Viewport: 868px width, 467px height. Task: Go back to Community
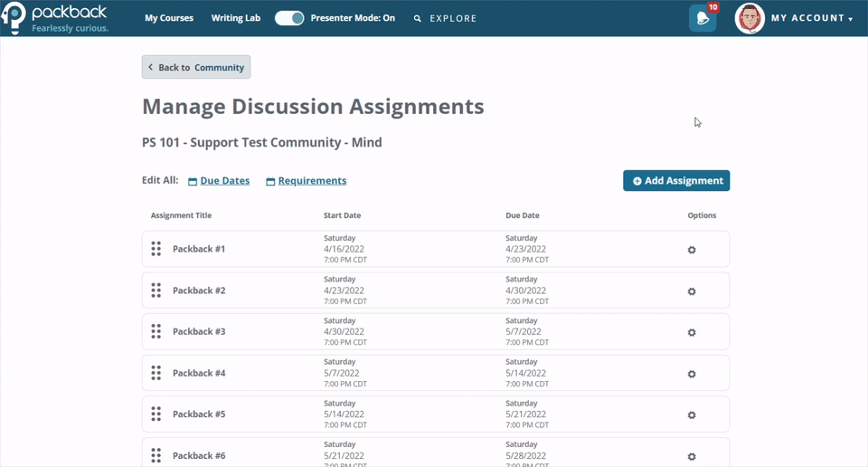tap(196, 67)
